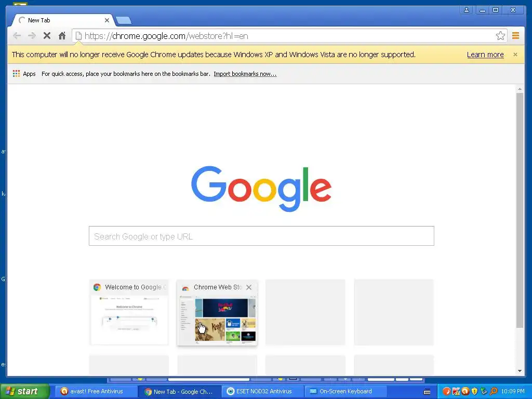Switch to New Tab - Google Chrome taskbar button
This screenshot has height=399, width=532.
point(180,391)
